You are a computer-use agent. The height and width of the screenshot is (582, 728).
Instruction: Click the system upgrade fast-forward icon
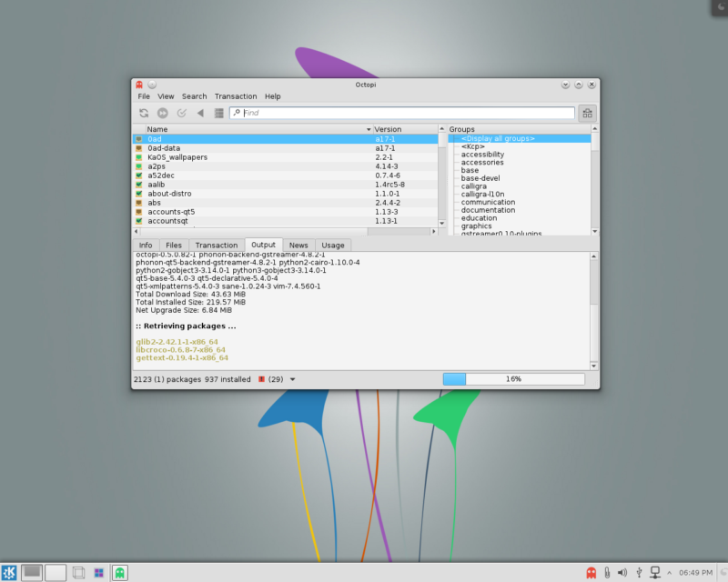(163, 113)
